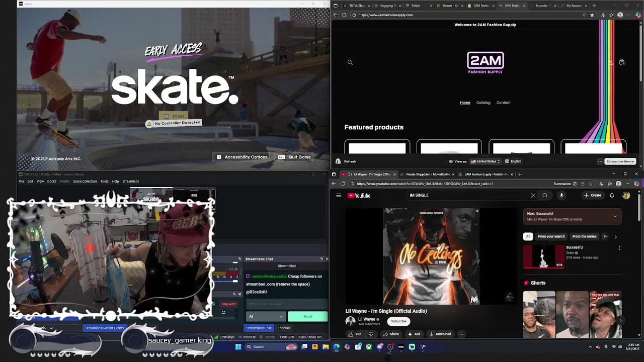644x362 pixels.
Task: Click the 2AM Fashion Supply logo
Action: tap(485, 63)
